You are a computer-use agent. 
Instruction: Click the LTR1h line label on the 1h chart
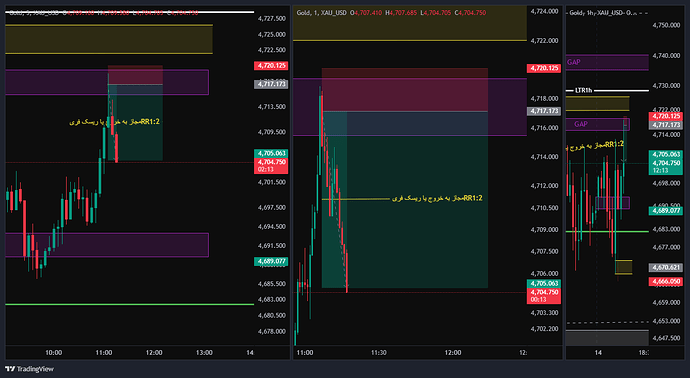click(584, 90)
